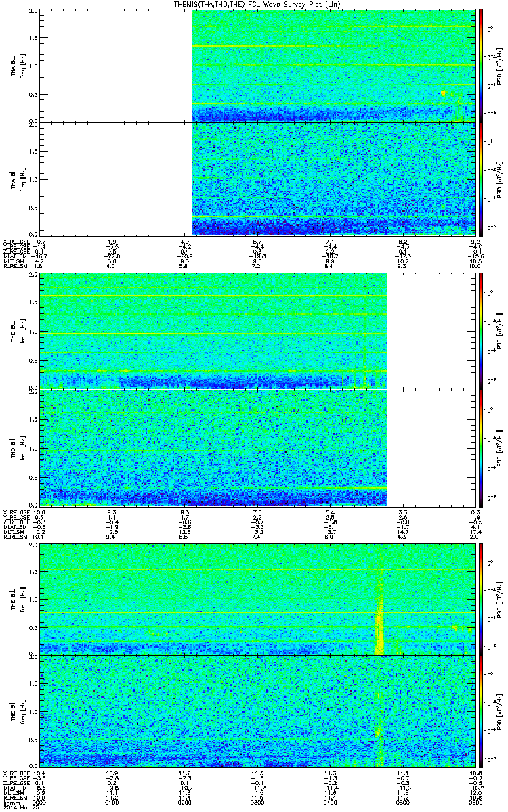508x812 pixels.
Task: Click the blank data gap in THA B⊥ panel
Action: (117, 66)
